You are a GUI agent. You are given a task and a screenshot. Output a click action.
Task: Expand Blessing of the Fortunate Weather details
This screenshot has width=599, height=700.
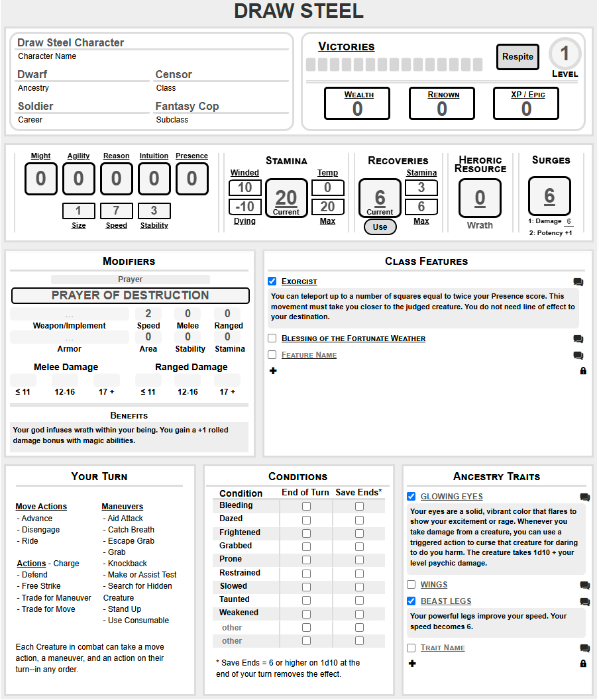click(x=353, y=338)
